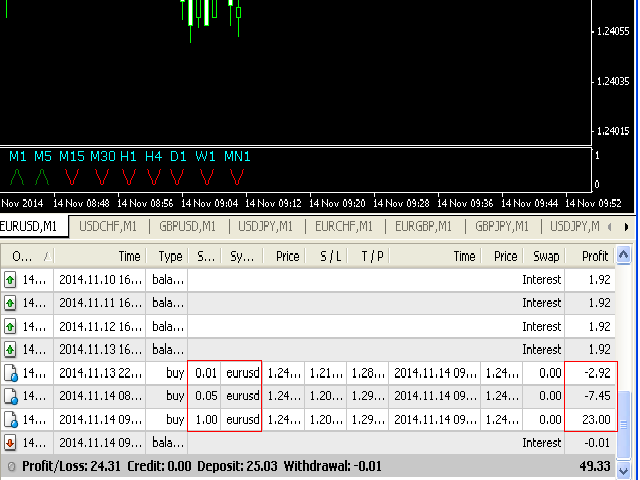This screenshot has width=640, height=480.
Task: Click the balance icon on the 2014.11.12 row
Action: tap(11, 326)
